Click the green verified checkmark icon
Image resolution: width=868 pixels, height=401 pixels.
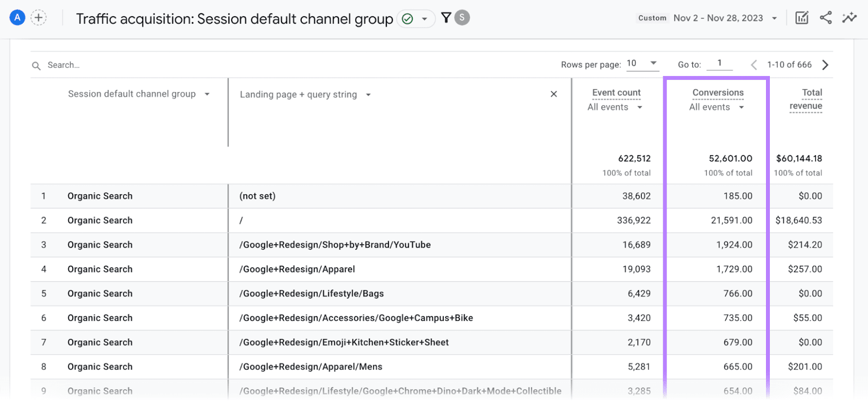(x=407, y=19)
